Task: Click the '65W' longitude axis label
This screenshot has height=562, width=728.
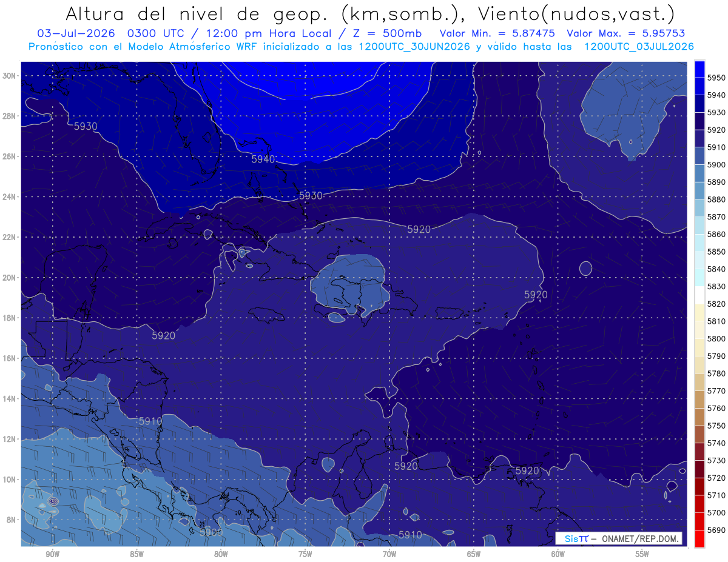Action: pyautogui.click(x=474, y=554)
